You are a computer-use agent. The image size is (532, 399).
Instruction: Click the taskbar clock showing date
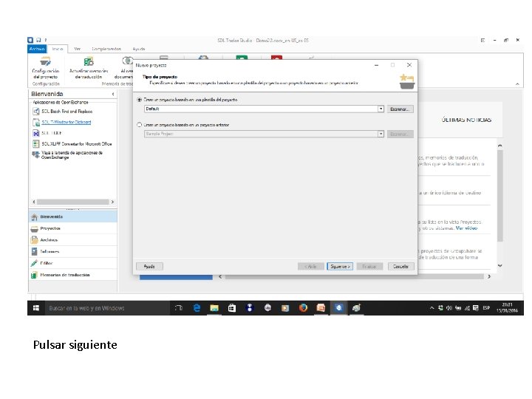[x=507, y=308]
